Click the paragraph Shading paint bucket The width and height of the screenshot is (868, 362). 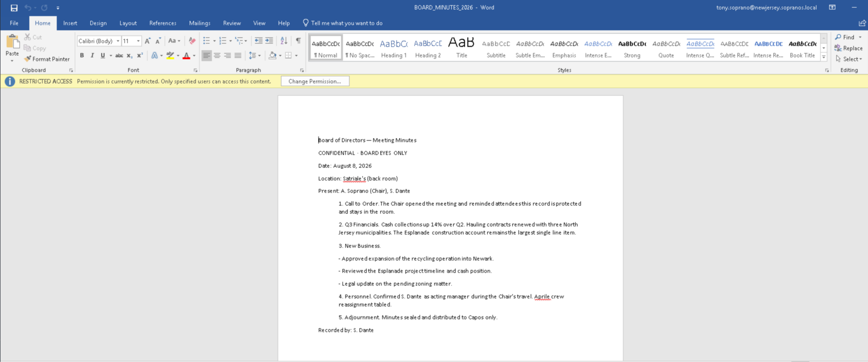click(x=272, y=55)
